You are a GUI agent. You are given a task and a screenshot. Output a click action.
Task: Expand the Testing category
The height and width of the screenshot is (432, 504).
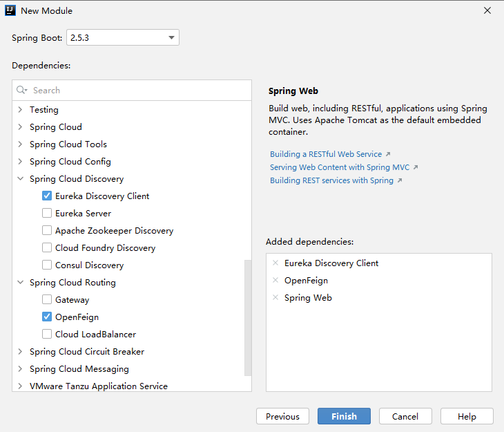point(20,109)
